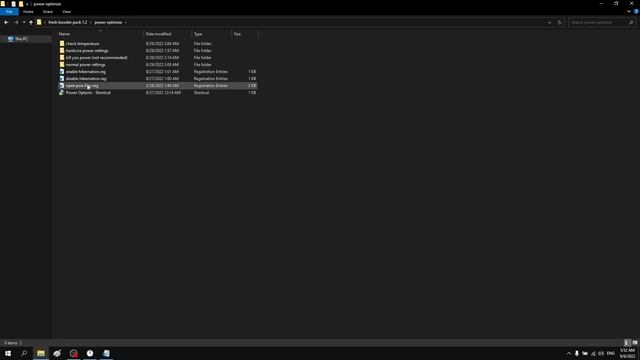
Task: Open the View ribbon tab
Action: click(x=66, y=12)
